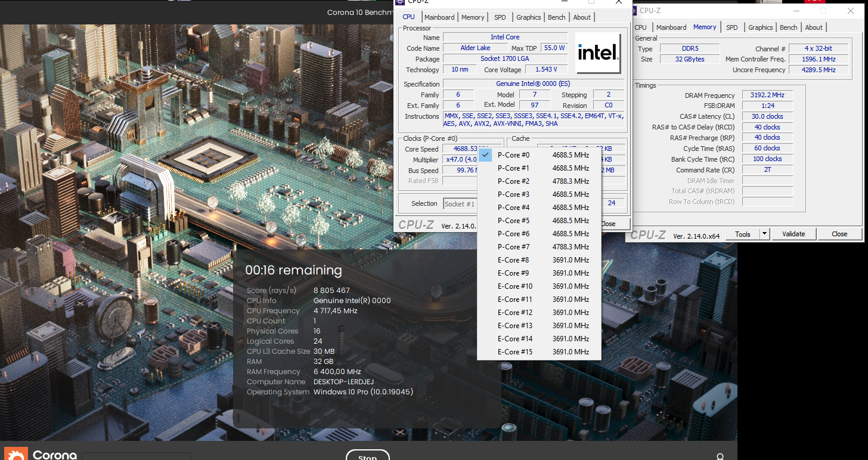
Task: Close the Memory CPU-Z window via Close button
Action: [x=839, y=234]
